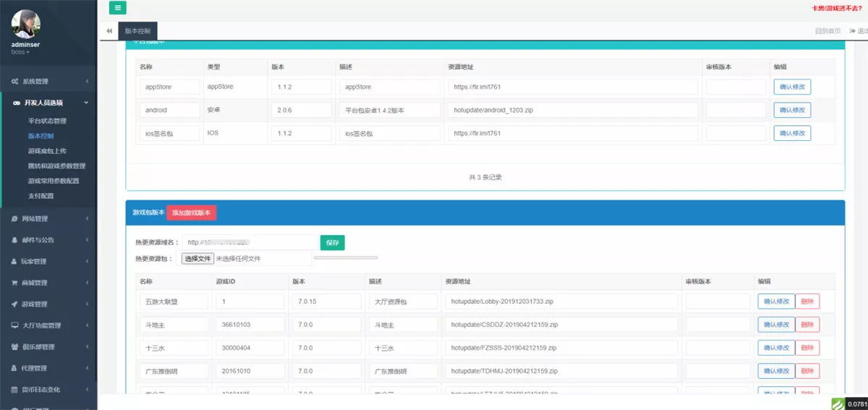Click the gamepad icon beside 开发人员选项
868x410 pixels.
pos(16,103)
